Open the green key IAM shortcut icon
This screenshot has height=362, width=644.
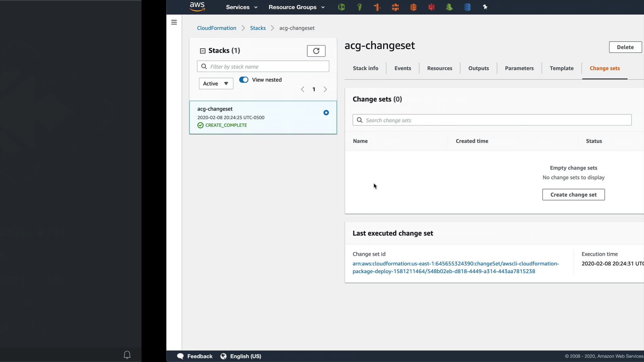(x=359, y=7)
